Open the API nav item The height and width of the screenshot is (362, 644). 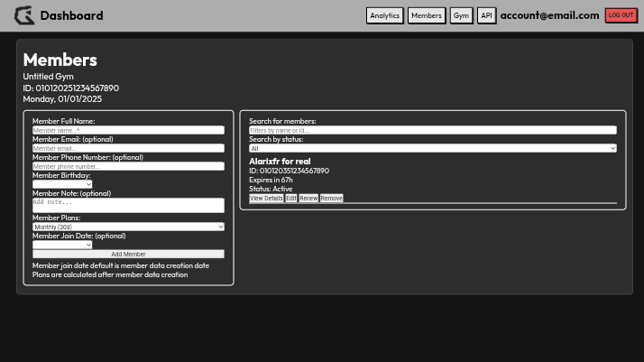[486, 15]
